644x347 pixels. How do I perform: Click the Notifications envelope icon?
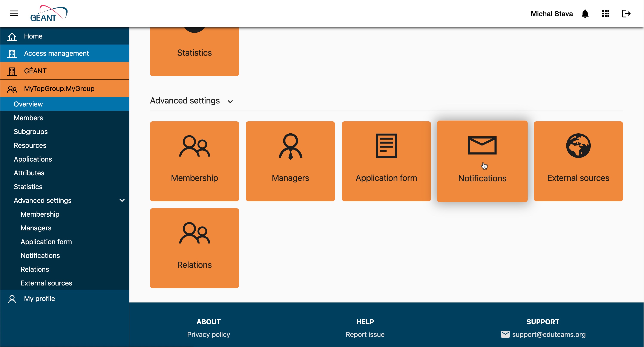482,145
